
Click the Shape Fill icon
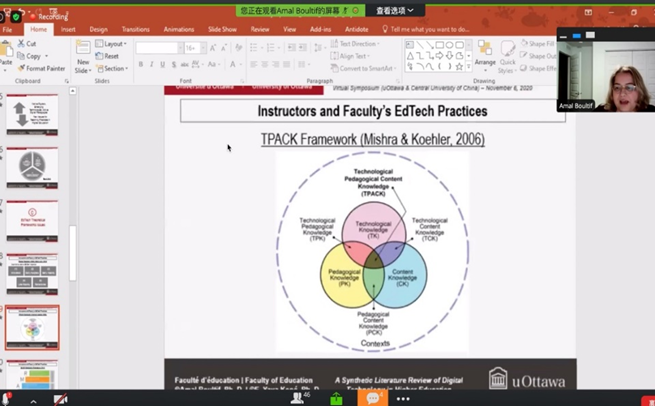pyautogui.click(x=539, y=44)
